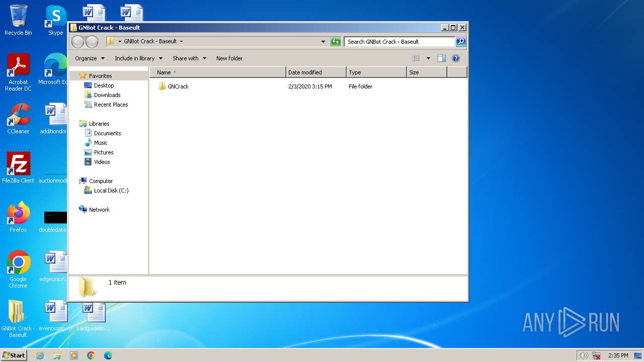Select GNBot Crack - Baseult desktop folder
644x362 pixels.
click(18, 318)
